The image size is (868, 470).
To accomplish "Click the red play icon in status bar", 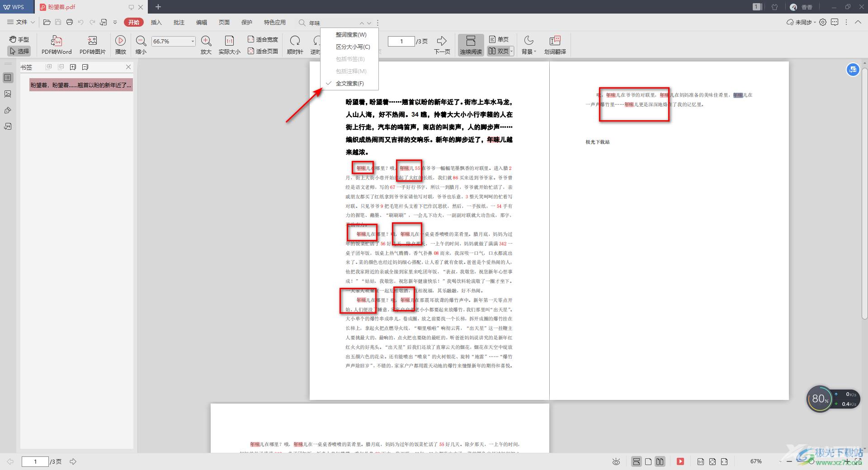I will (x=680, y=461).
